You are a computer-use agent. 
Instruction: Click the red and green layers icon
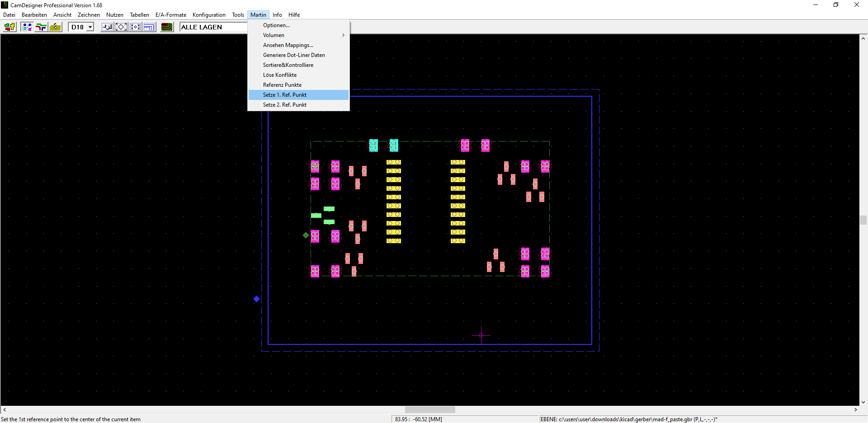pos(167,27)
